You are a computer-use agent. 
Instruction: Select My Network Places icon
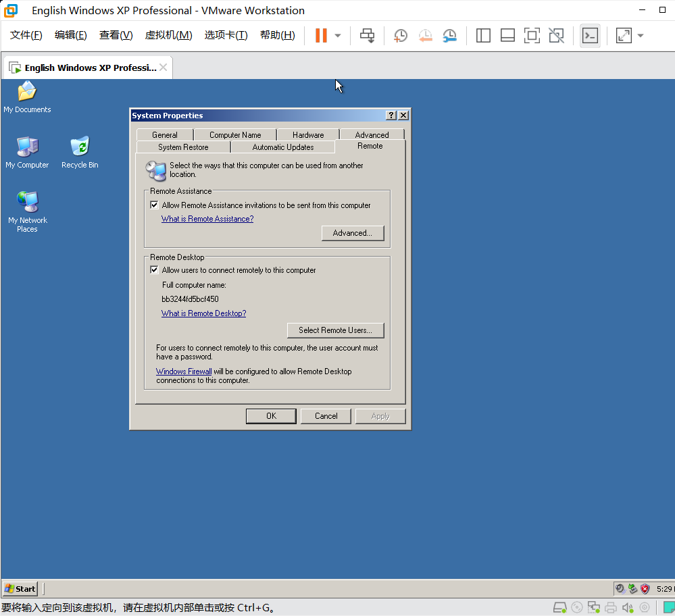coord(27,212)
